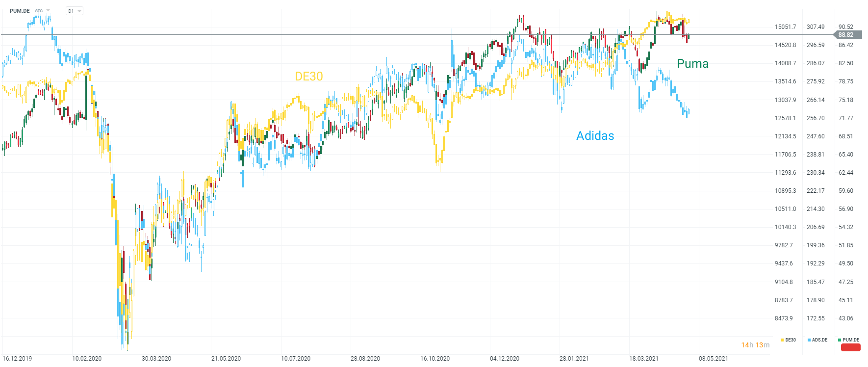Click the yellow DE30 legend swatch
The height and width of the screenshot is (367, 868).
782,340
